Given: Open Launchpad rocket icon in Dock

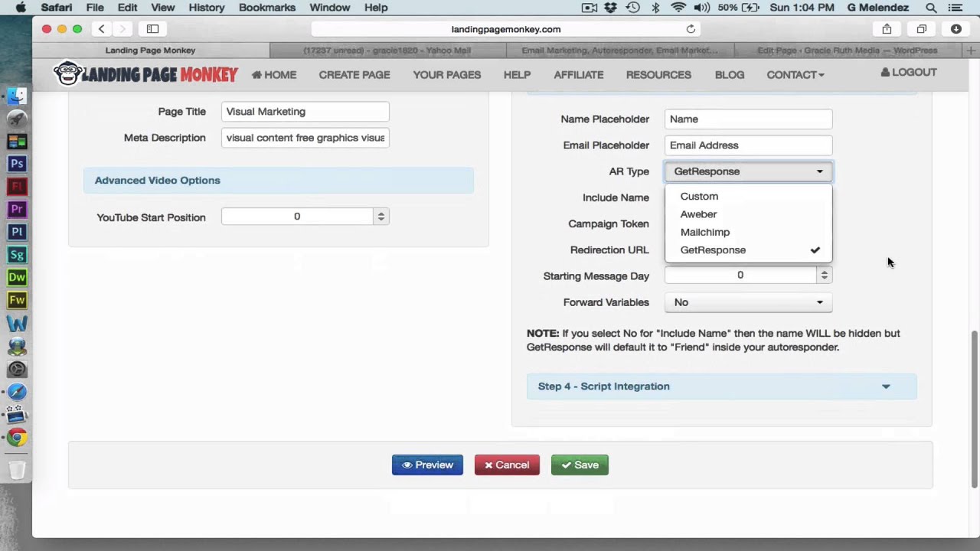Looking at the screenshot, I should [17, 119].
